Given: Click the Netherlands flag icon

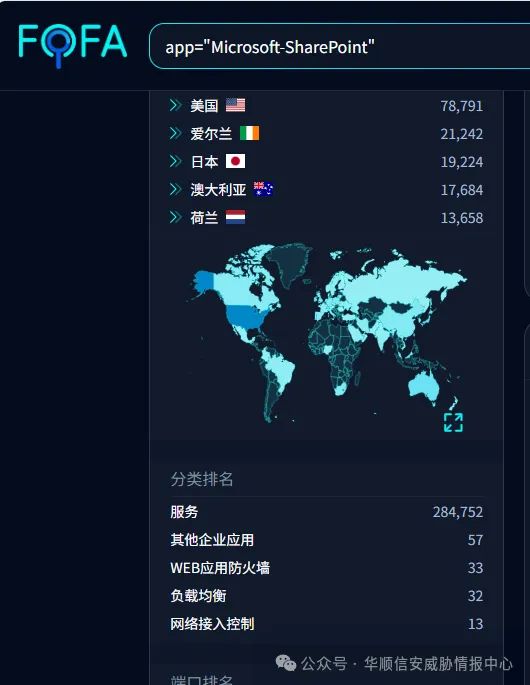Looking at the screenshot, I should point(236,217).
